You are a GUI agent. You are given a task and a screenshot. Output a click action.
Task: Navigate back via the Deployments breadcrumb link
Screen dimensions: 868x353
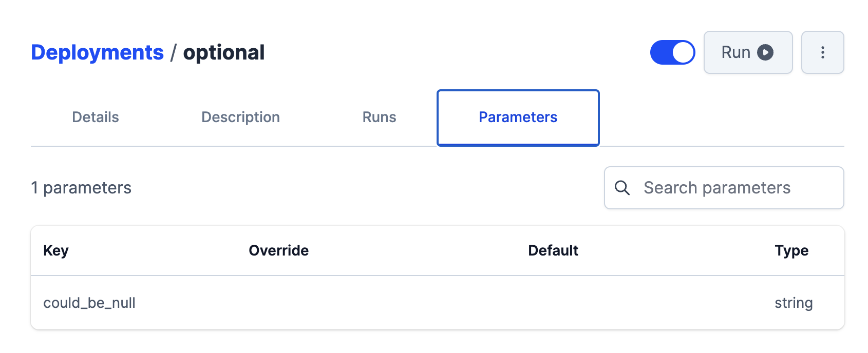(98, 52)
